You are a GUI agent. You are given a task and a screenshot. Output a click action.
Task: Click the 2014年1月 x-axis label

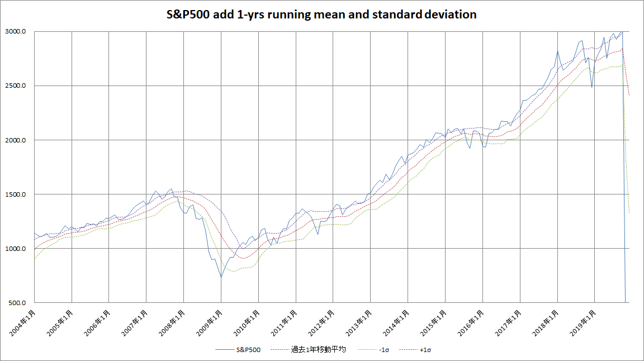pyautogui.click(x=396, y=323)
